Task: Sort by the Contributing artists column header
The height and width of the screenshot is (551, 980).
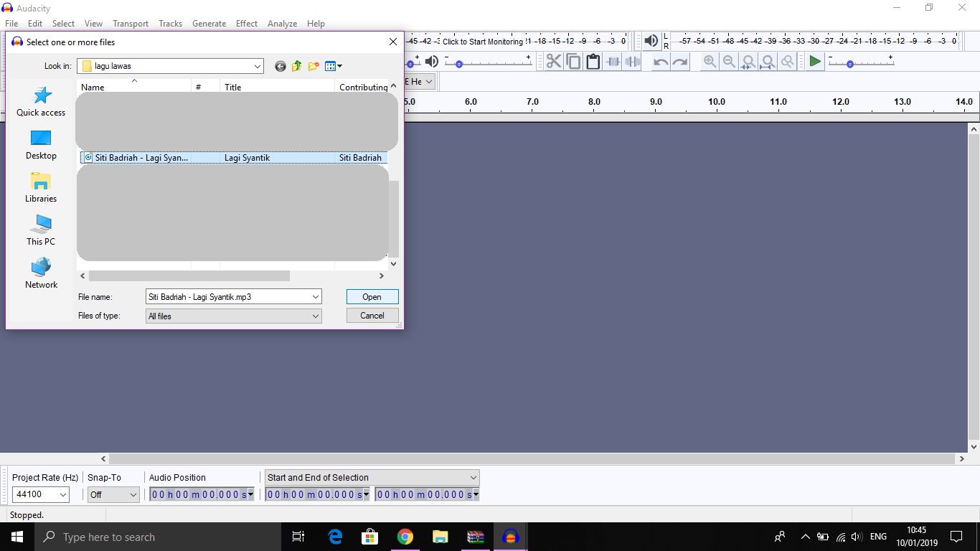Action: click(362, 87)
